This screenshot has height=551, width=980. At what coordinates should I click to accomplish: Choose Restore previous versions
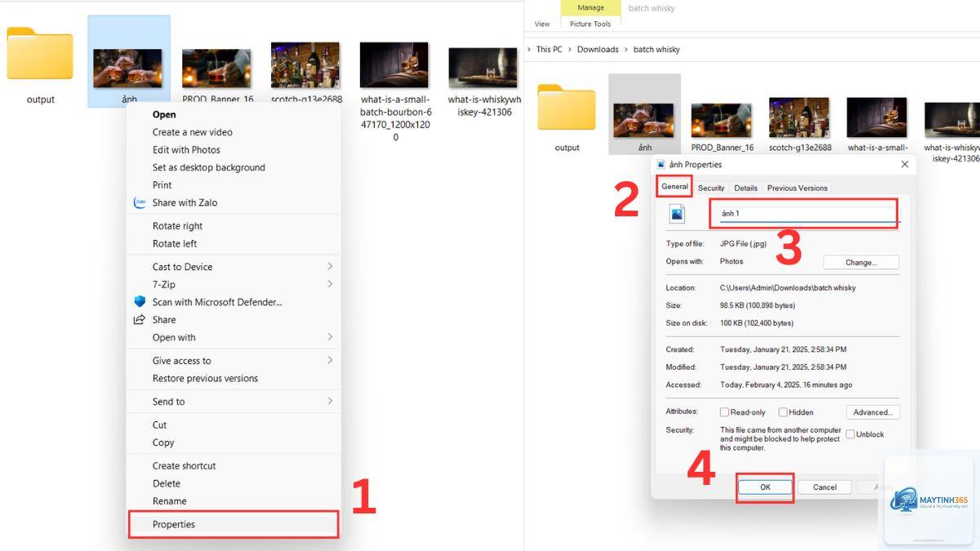coord(205,378)
